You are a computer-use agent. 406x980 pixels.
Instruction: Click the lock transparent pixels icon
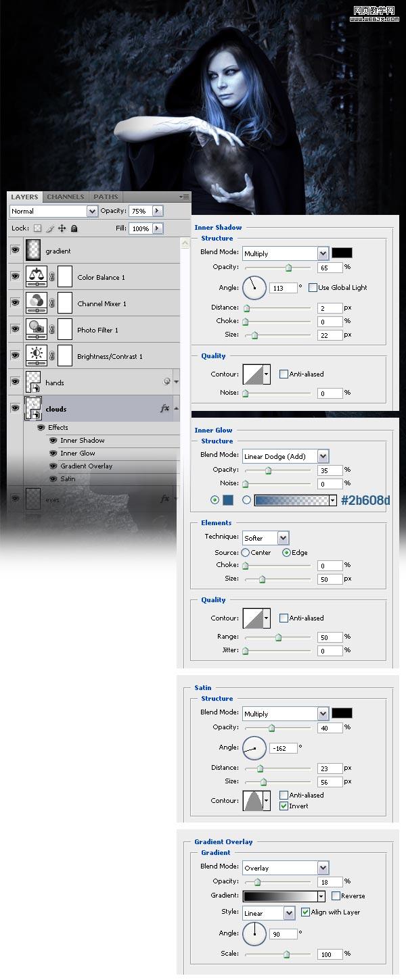(38, 228)
